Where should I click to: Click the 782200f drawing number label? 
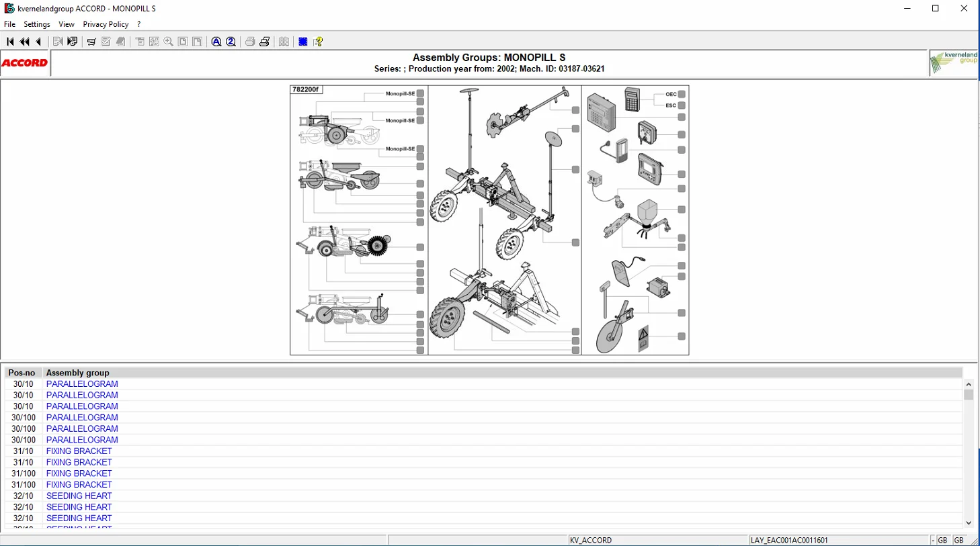pos(306,89)
